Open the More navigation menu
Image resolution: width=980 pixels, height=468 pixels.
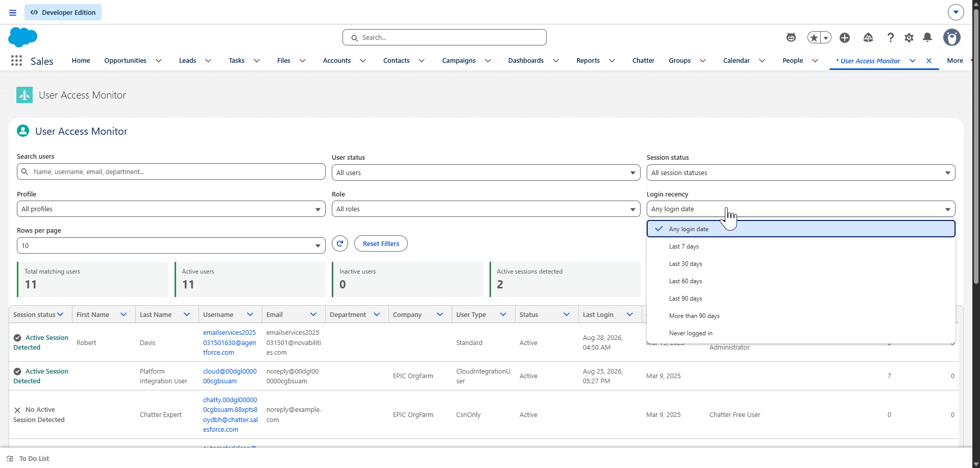click(x=959, y=60)
